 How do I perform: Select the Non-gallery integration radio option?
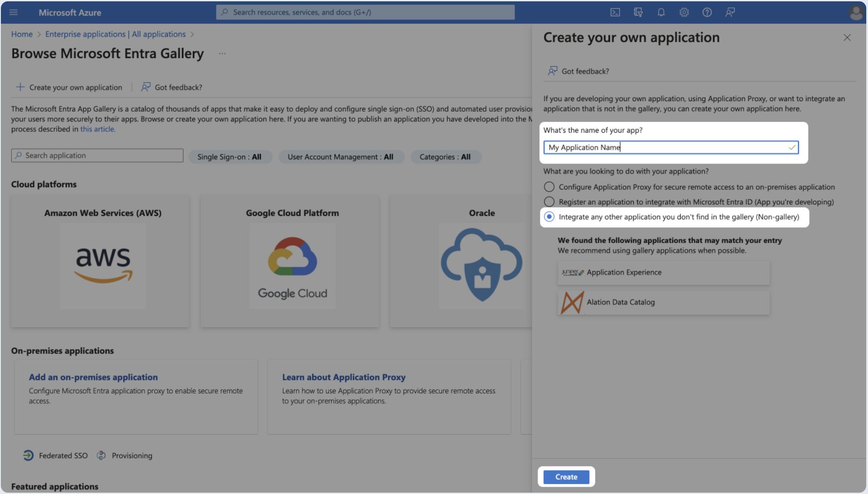(549, 217)
